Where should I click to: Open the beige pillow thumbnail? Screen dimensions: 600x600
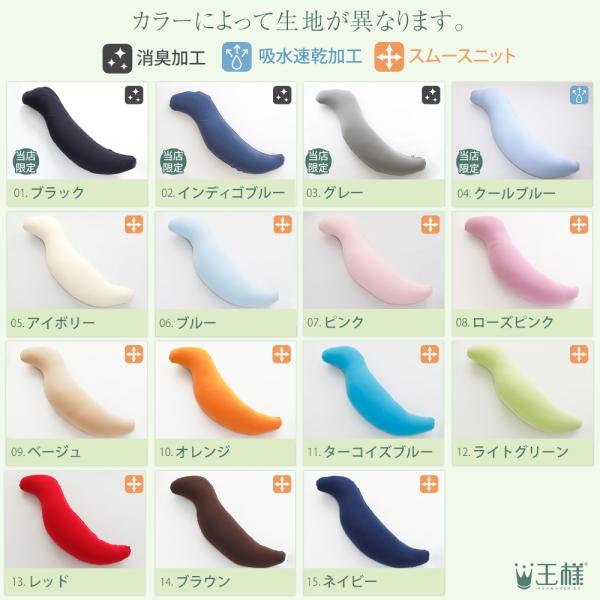tap(77, 390)
